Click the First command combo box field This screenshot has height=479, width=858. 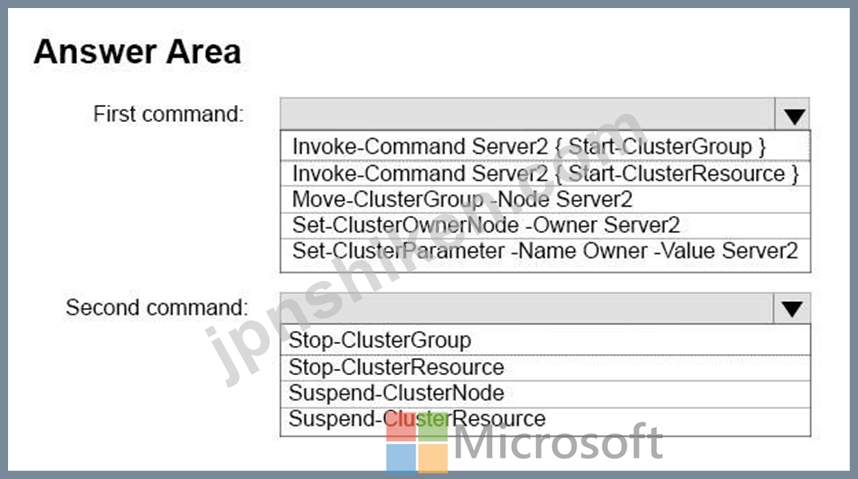click(x=527, y=114)
